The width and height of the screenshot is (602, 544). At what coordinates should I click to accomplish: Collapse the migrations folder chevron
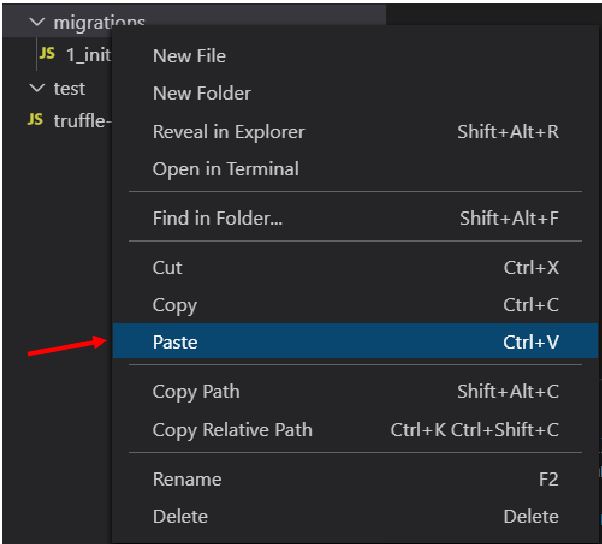click(x=38, y=22)
